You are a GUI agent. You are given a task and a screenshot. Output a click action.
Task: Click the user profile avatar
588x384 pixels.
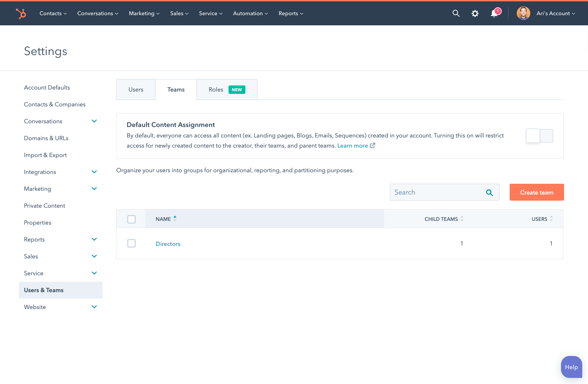coord(523,14)
